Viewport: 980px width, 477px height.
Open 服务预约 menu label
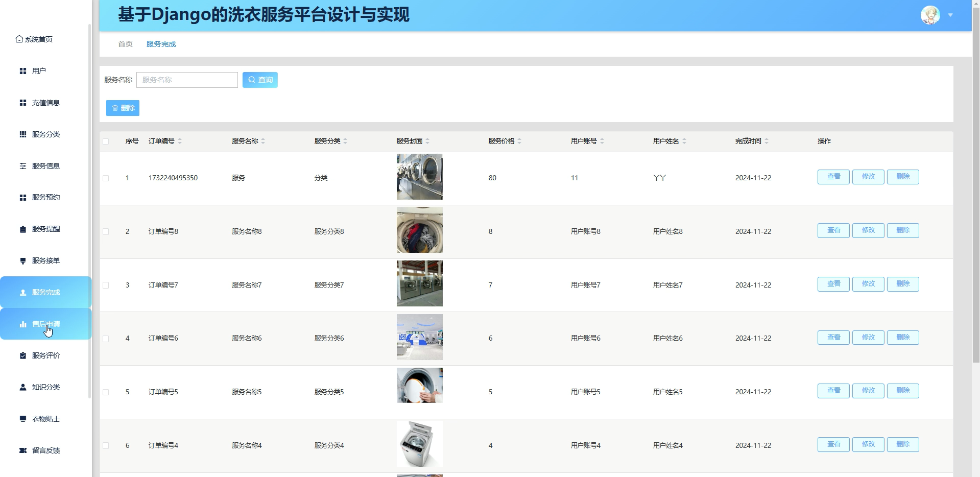(46, 198)
